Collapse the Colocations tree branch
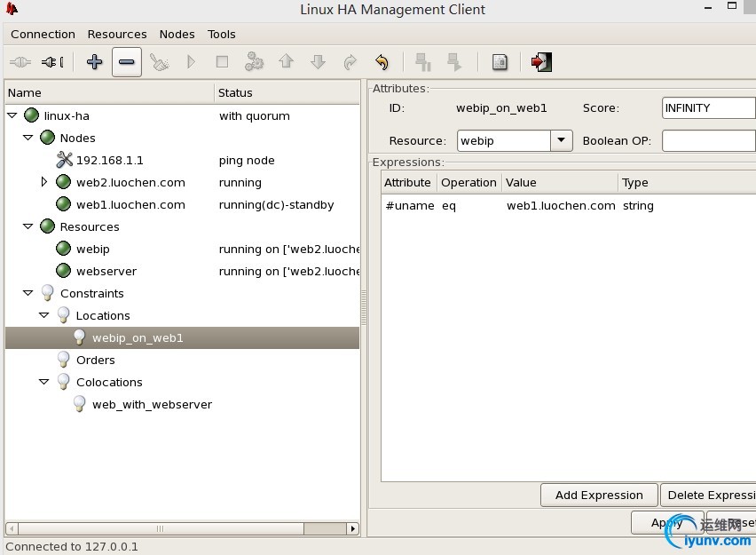Screen dimensions: 756x555 coord(43,382)
